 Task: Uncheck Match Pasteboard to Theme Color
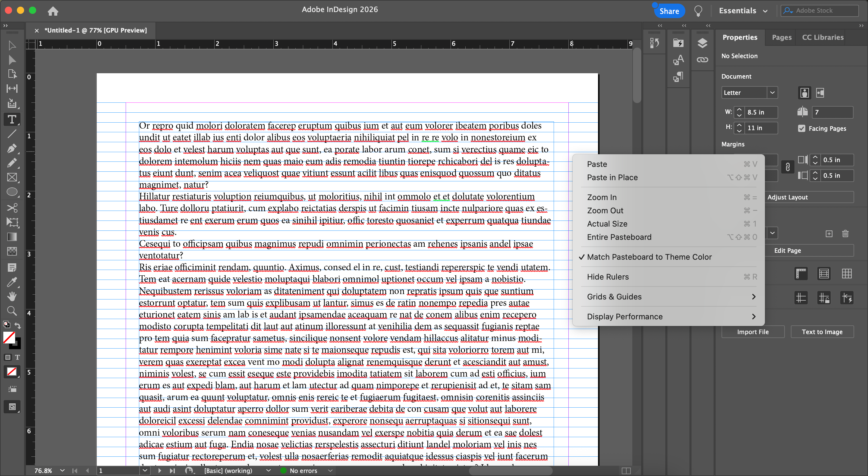point(649,257)
